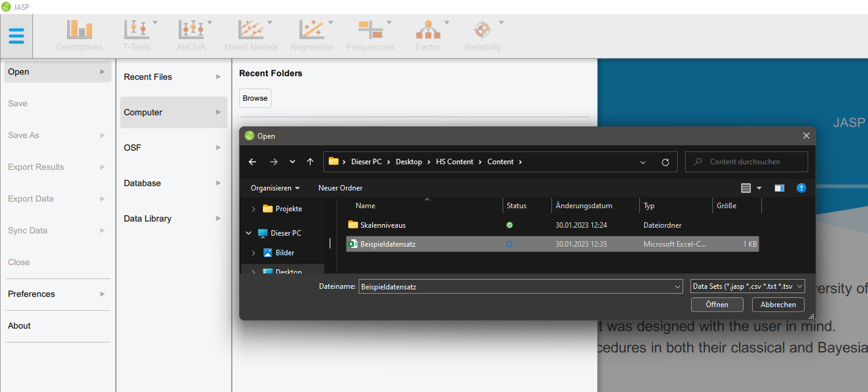
Task: Click the blue hamburger menu icon
Action: coord(16,36)
